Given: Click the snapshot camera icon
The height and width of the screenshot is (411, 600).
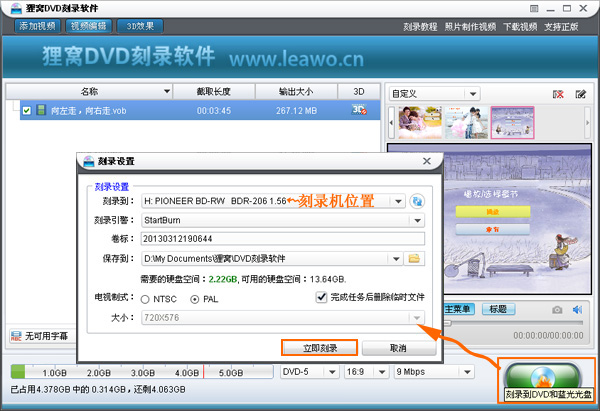Looking at the screenshot, I should 557,310.
